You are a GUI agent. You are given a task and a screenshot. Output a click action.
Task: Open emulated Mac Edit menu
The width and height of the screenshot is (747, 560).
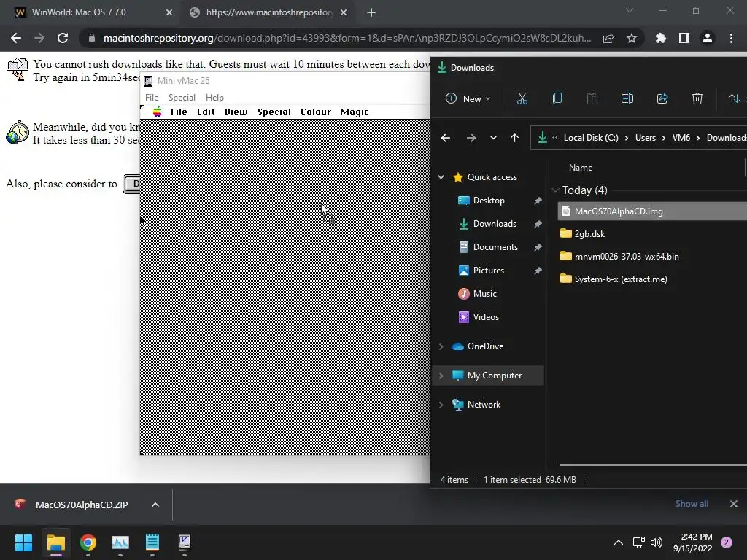[x=206, y=112]
